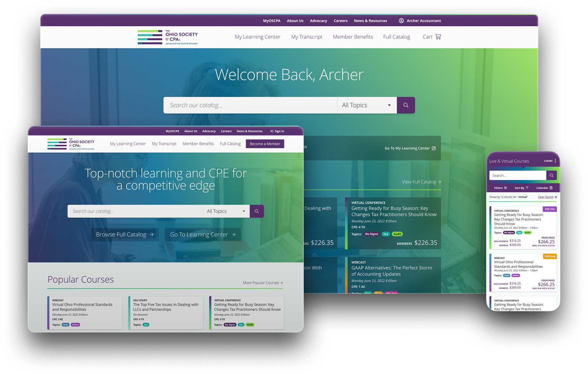Click the search magnifier in the mobile view
The width and height of the screenshot is (588, 374).
[x=551, y=176]
